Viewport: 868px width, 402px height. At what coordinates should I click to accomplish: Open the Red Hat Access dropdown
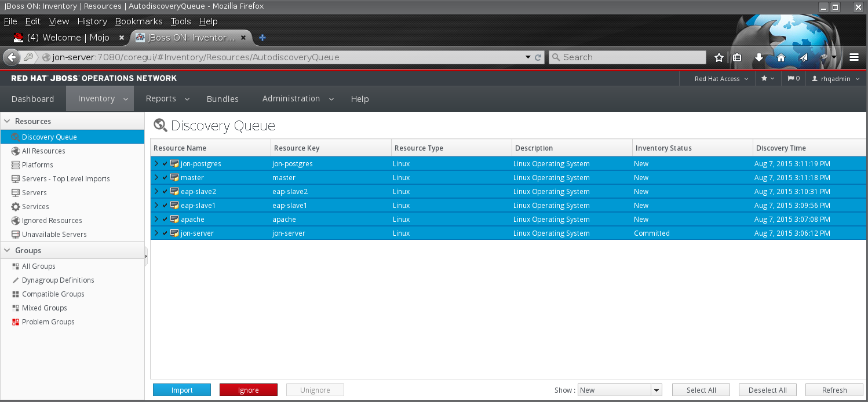[x=721, y=79]
